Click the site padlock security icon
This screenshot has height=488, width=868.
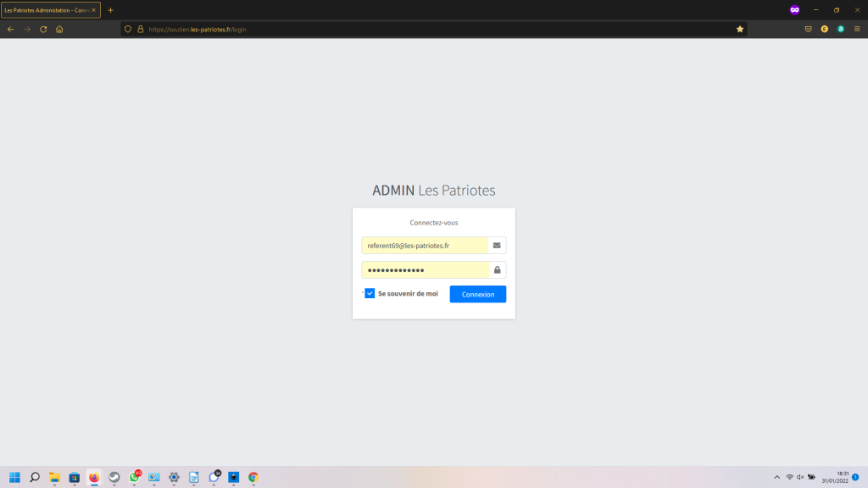coord(141,29)
